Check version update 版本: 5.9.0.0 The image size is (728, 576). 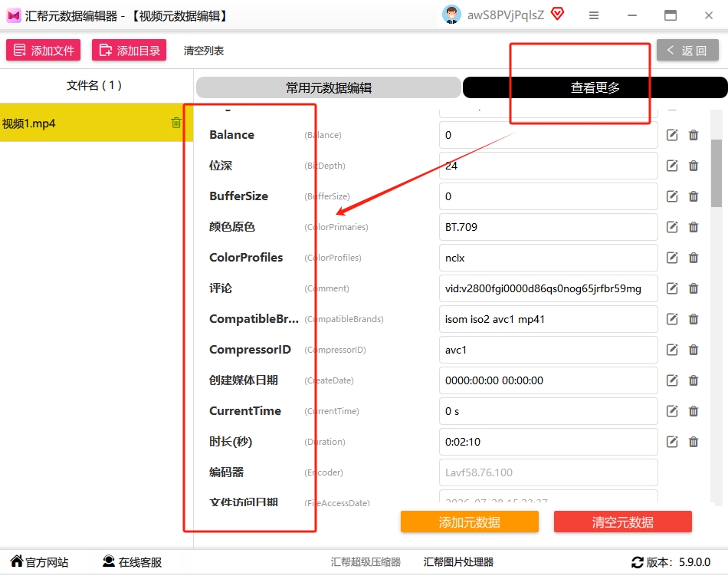671,562
